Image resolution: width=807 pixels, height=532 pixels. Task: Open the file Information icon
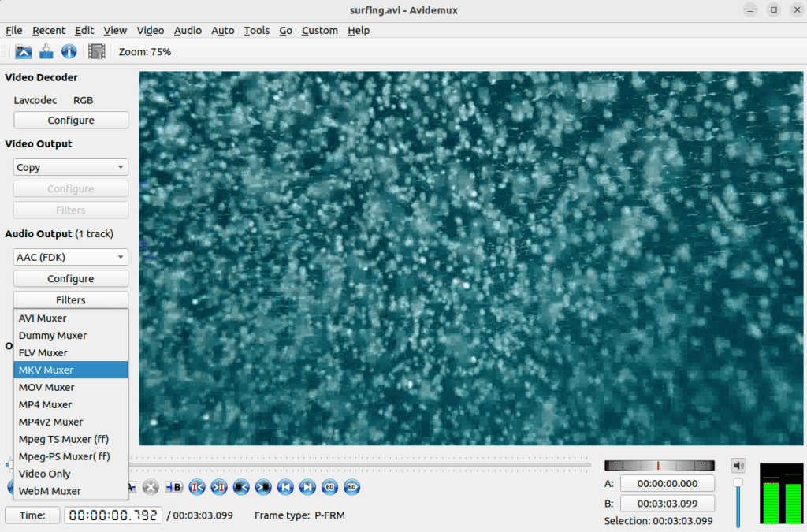click(69, 52)
